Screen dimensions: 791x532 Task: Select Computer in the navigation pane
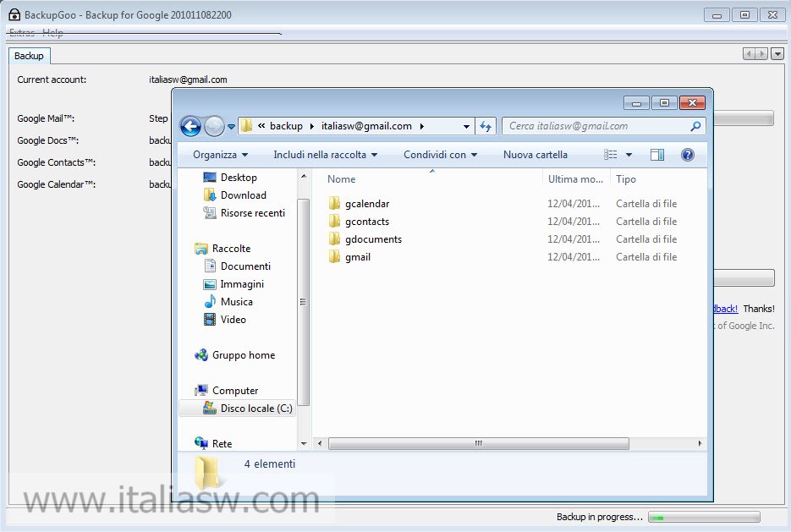click(x=227, y=390)
